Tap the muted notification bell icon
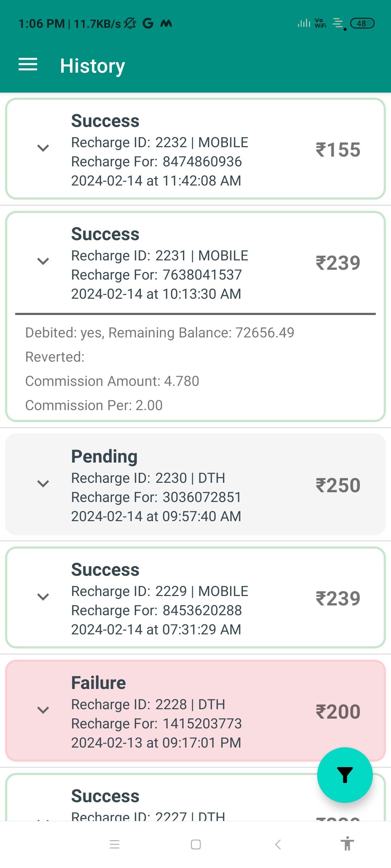The width and height of the screenshot is (391, 868). [x=130, y=24]
